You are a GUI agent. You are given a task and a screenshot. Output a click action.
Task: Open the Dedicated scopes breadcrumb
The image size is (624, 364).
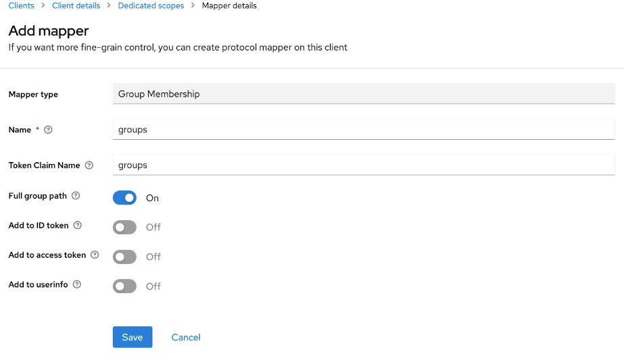[151, 6]
